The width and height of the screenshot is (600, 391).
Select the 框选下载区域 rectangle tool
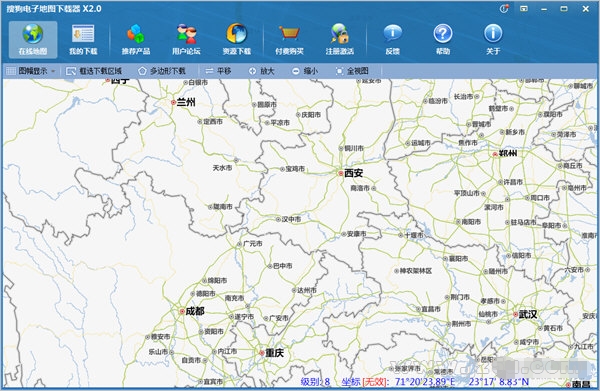click(x=94, y=71)
